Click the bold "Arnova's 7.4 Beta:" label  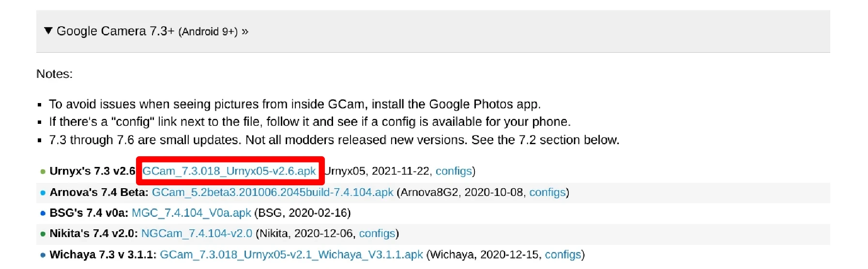tap(99, 193)
